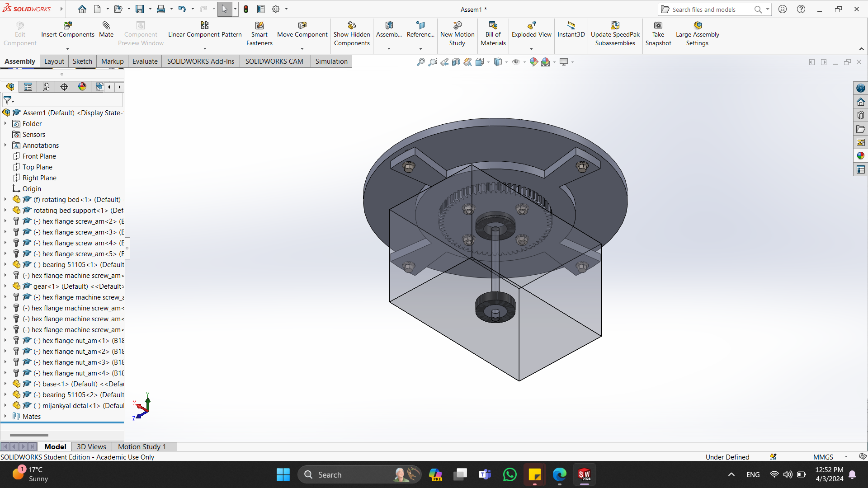Select mijankyal detal<1> component
This screenshot has height=488, width=868.
pos(79,405)
